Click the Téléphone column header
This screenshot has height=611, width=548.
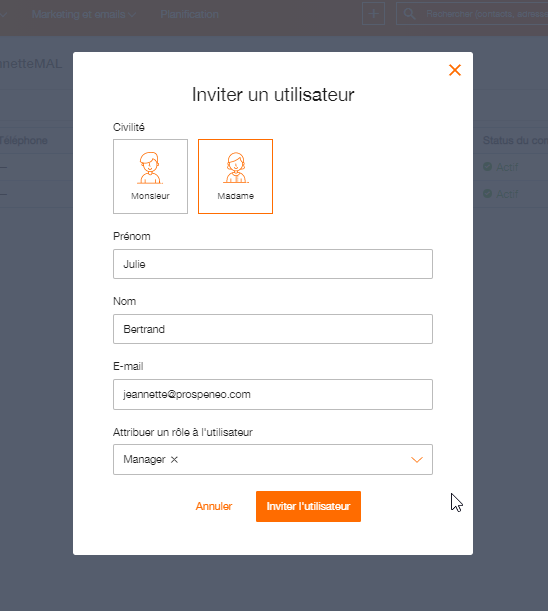(23, 140)
